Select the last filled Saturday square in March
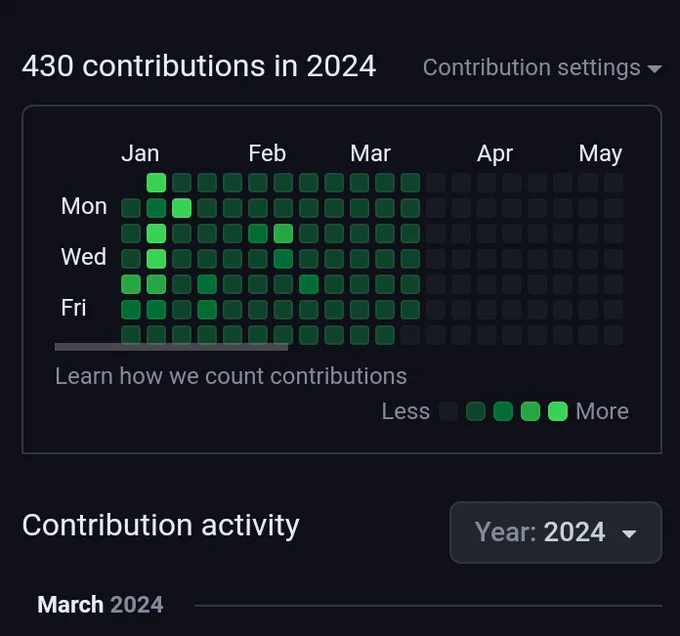This screenshot has width=680, height=636. point(385,335)
